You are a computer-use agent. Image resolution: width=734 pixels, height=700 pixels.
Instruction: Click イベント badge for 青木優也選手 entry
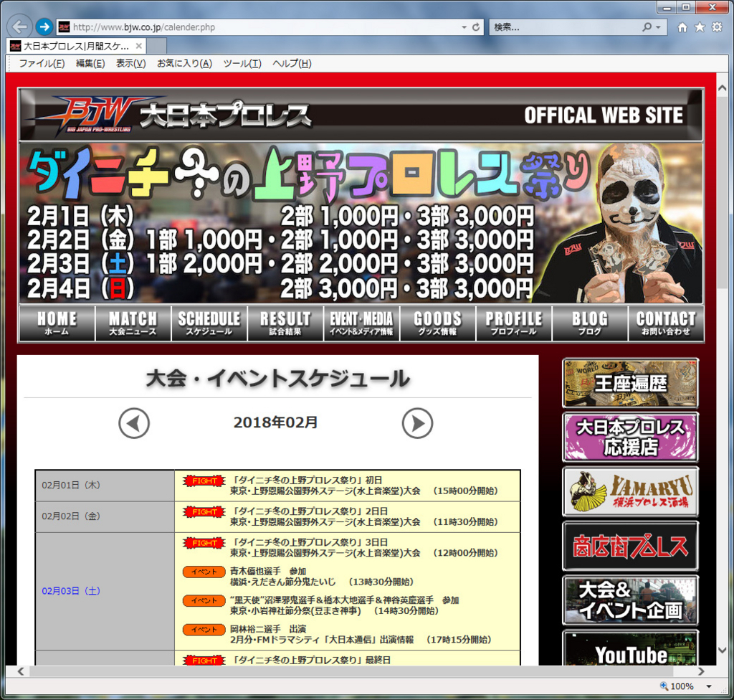point(204,572)
